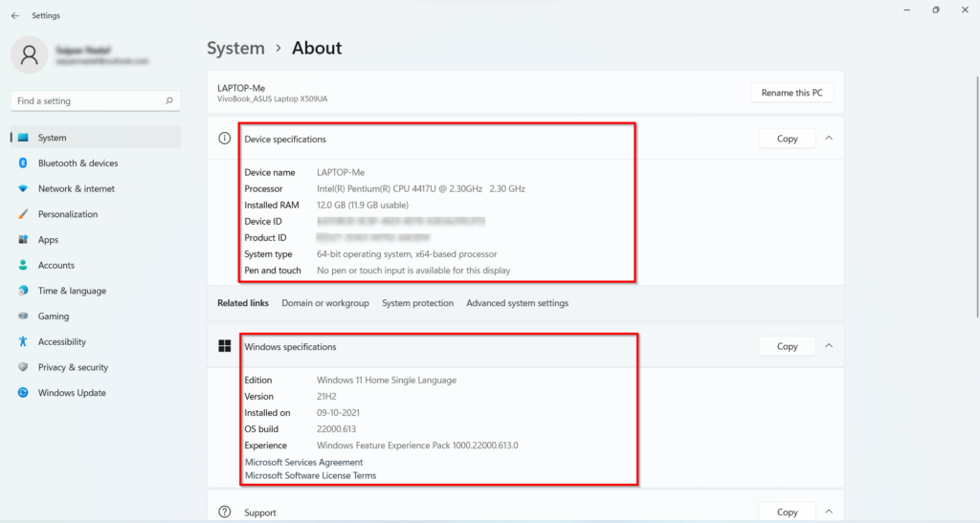This screenshot has width=980, height=523.
Task: Click the Version value 21H2
Action: tap(326, 396)
